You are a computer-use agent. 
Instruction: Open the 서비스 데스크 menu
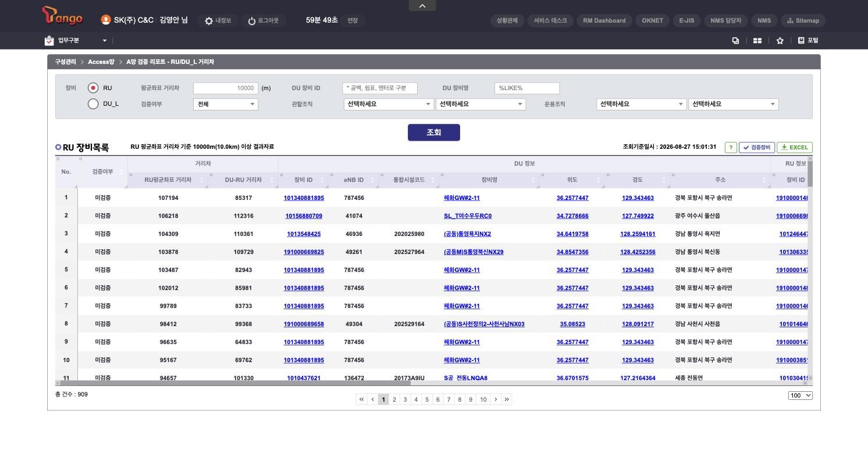point(550,20)
